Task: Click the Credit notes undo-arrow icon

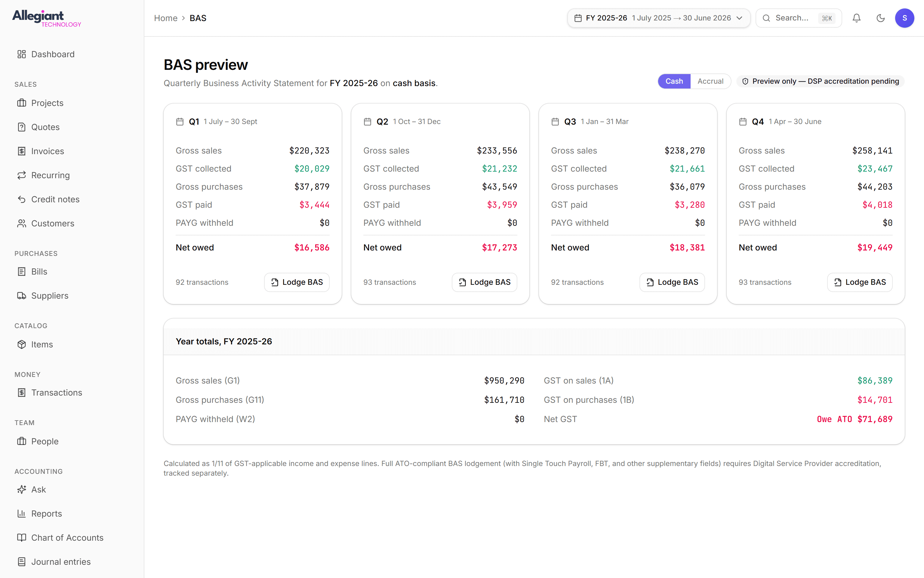Action: [x=21, y=199]
